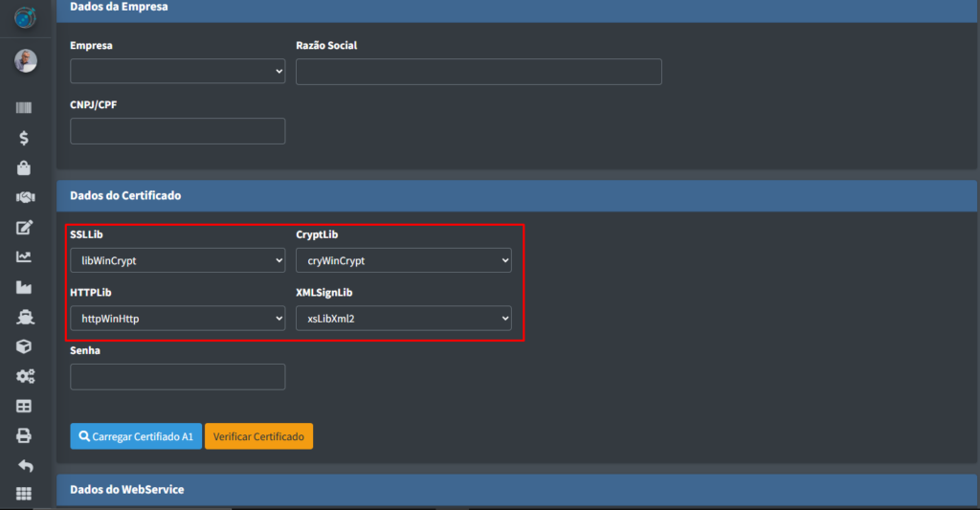
Task: Click the user avatar photo
Action: (x=25, y=61)
